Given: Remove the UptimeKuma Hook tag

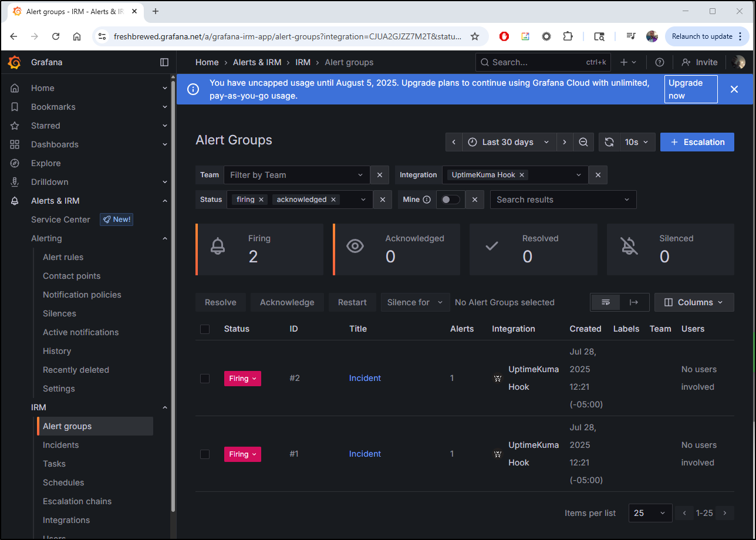Looking at the screenshot, I should click(x=522, y=175).
